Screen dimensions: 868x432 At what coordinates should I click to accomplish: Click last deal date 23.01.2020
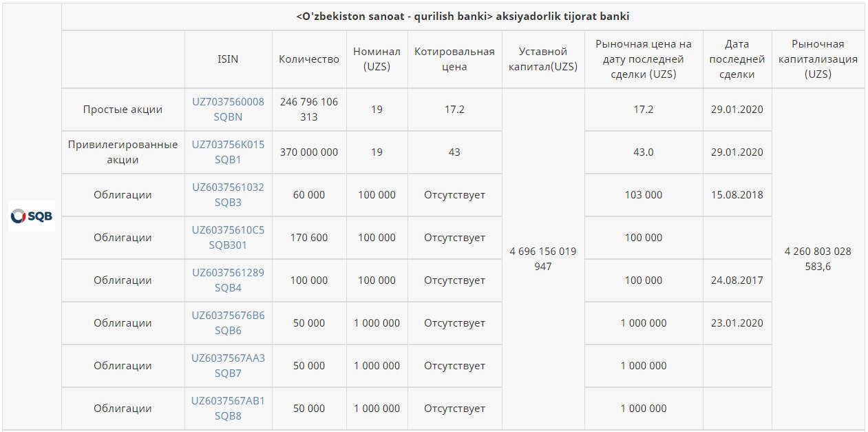pos(737,323)
